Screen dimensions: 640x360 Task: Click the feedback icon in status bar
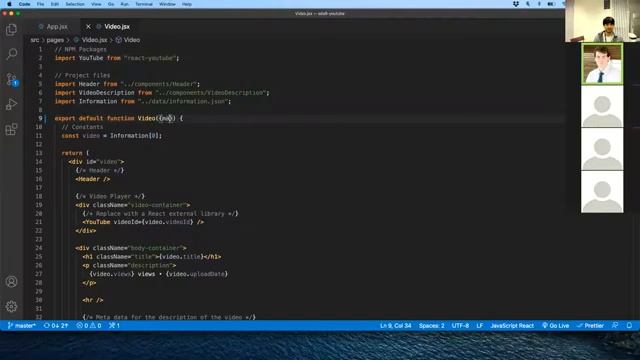pyautogui.click(x=615, y=326)
